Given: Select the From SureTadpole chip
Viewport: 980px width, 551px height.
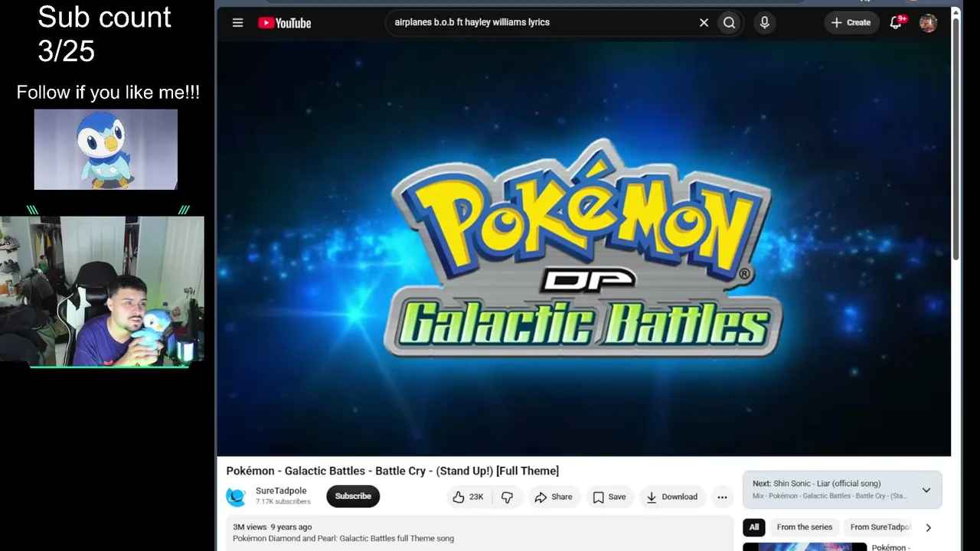Looking at the screenshot, I should [x=880, y=527].
